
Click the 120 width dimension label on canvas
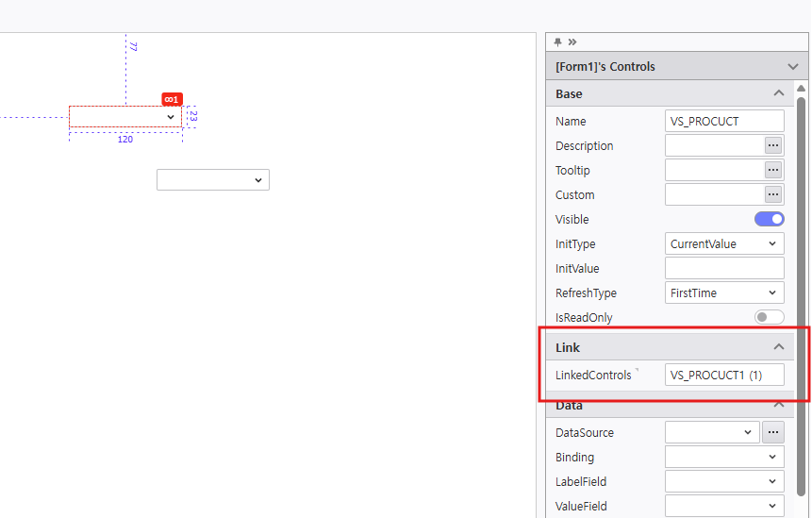pyautogui.click(x=125, y=140)
